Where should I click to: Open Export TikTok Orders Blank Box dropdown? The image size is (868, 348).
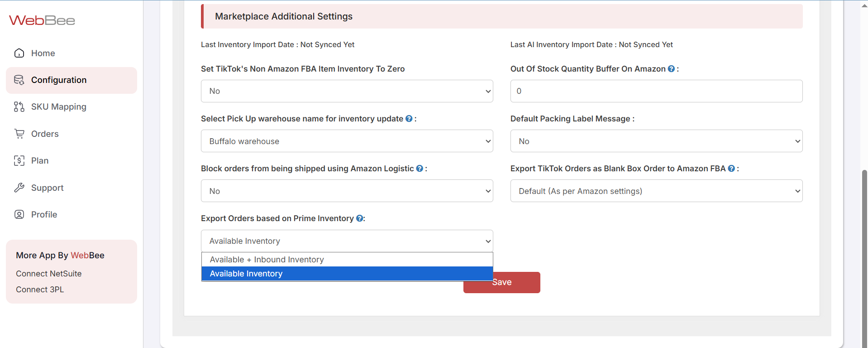click(x=656, y=191)
